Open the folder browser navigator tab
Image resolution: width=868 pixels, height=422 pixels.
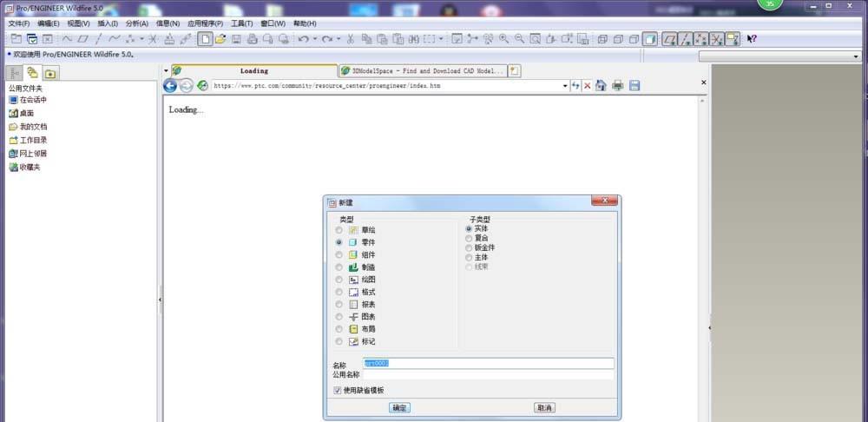[32, 73]
